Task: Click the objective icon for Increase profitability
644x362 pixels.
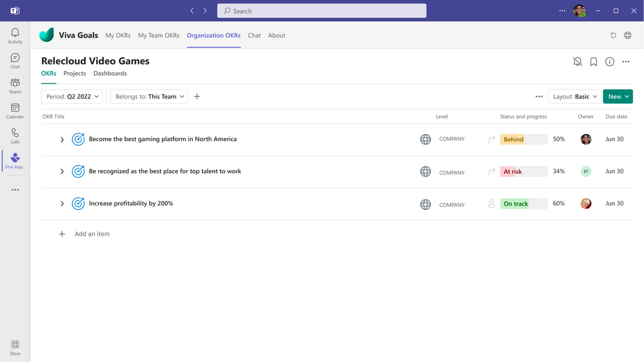Action: pos(78,203)
